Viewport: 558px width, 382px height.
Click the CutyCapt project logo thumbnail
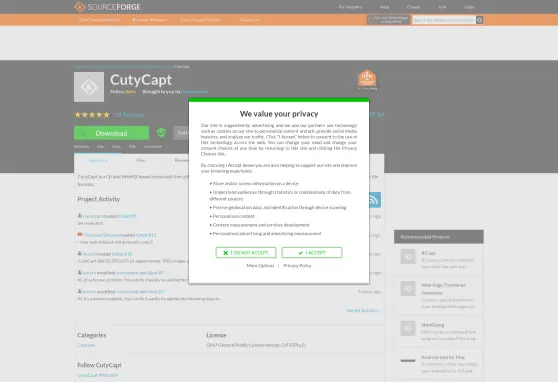[89, 87]
